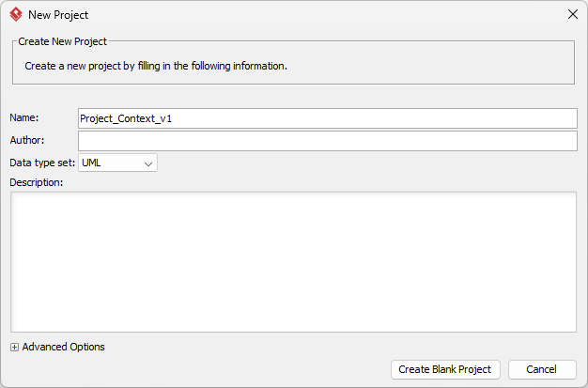Click the New Project window title text
This screenshot has height=388, width=588.
(x=58, y=15)
